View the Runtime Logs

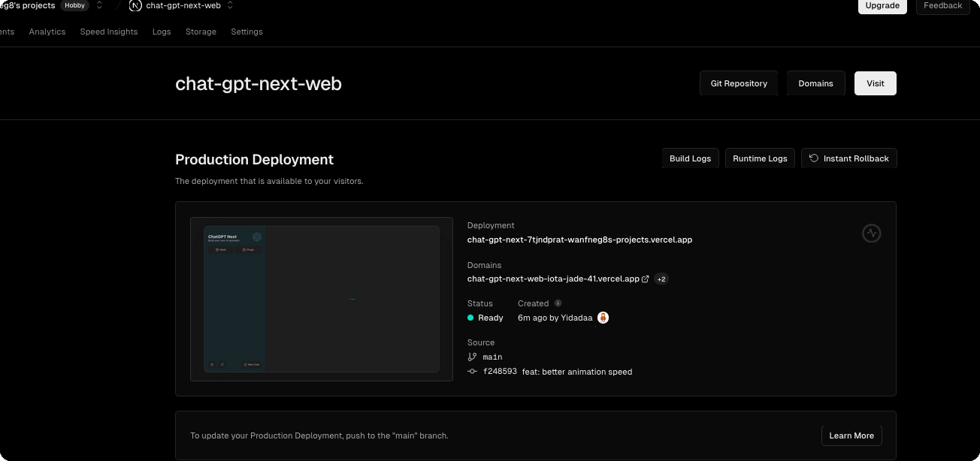(760, 158)
